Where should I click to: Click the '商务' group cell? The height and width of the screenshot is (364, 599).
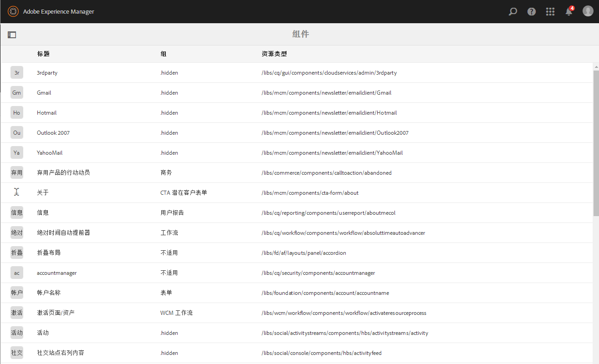[166, 173]
